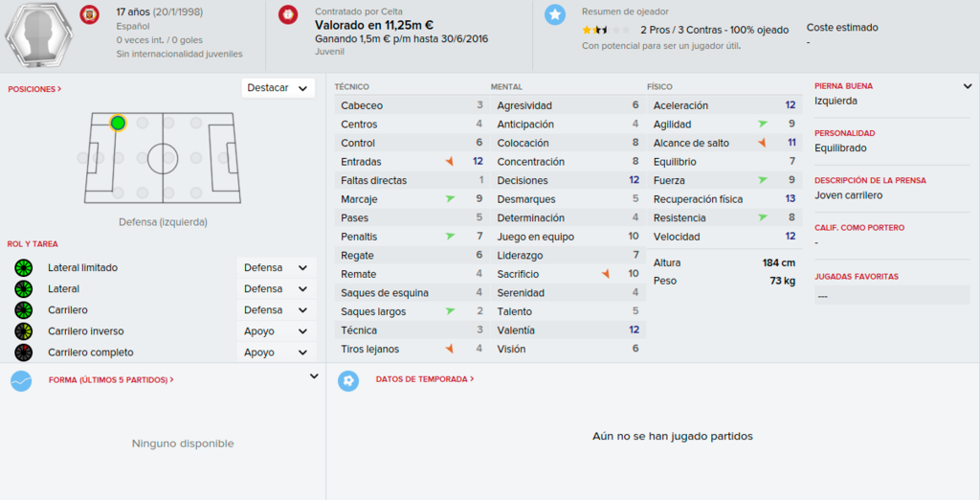Image resolution: width=980 pixels, height=500 pixels.
Task: Open the Posiciones section link
Action: click(x=34, y=89)
